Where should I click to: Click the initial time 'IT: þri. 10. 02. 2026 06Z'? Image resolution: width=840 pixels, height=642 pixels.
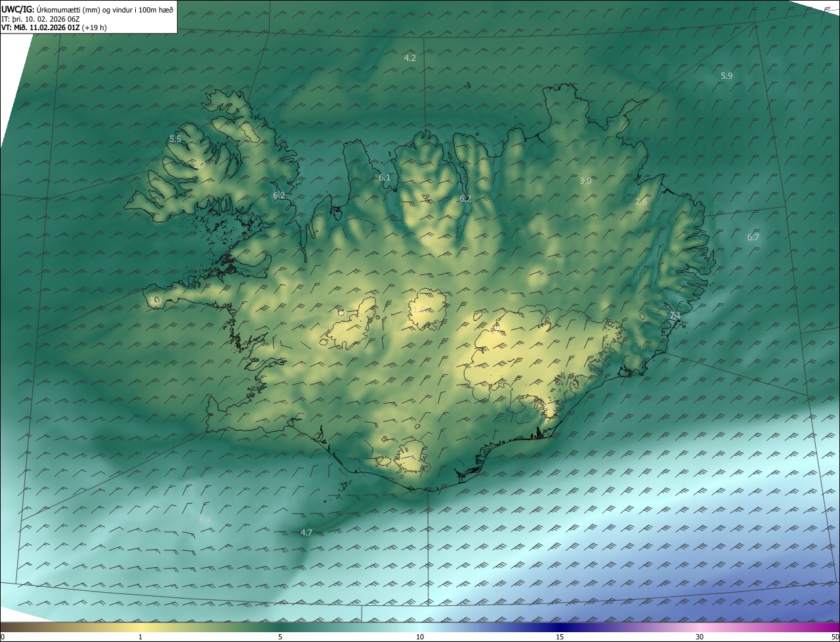(x=41, y=19)
